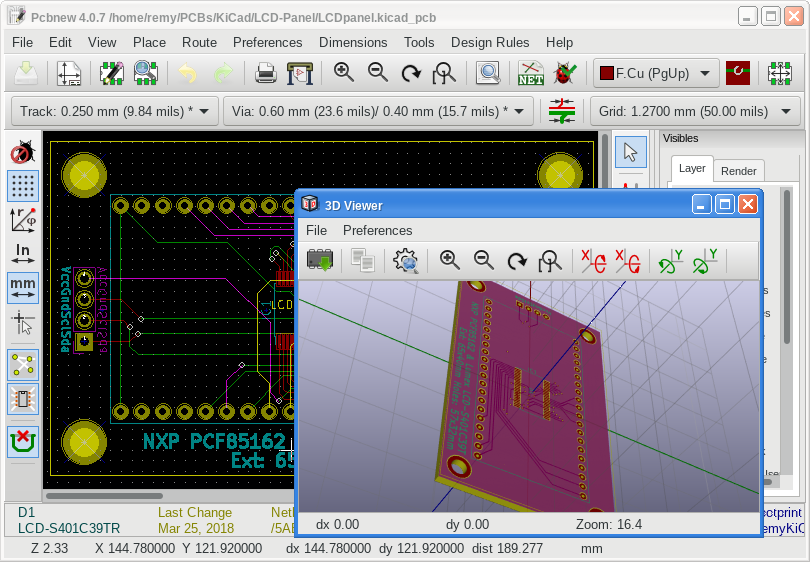810x562 pixels.
Task: Open the footprint viewer icon
Action: (x=146, y=73)
